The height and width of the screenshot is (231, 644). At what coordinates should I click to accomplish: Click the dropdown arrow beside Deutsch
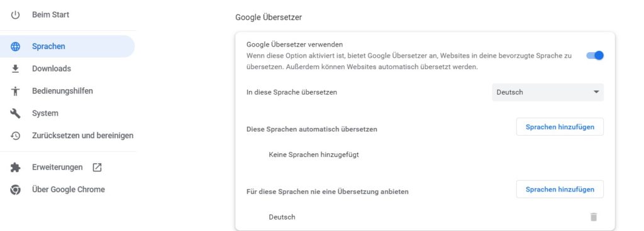click(596, 92)
